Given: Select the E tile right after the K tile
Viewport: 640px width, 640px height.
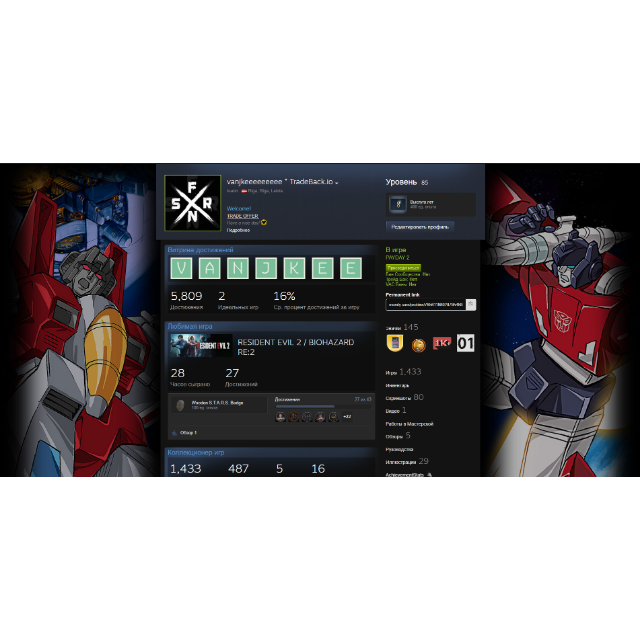Looking at the screenshot, I should point(322,268).
